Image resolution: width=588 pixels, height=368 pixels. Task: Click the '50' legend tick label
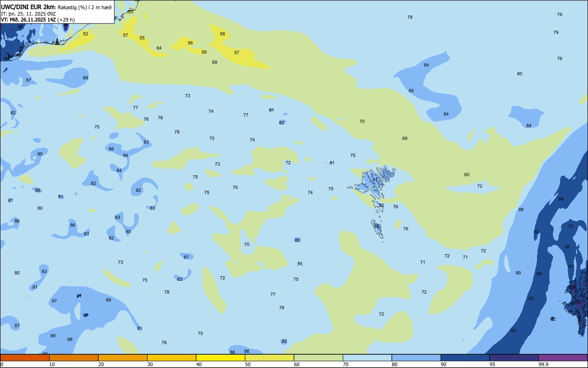248,364
